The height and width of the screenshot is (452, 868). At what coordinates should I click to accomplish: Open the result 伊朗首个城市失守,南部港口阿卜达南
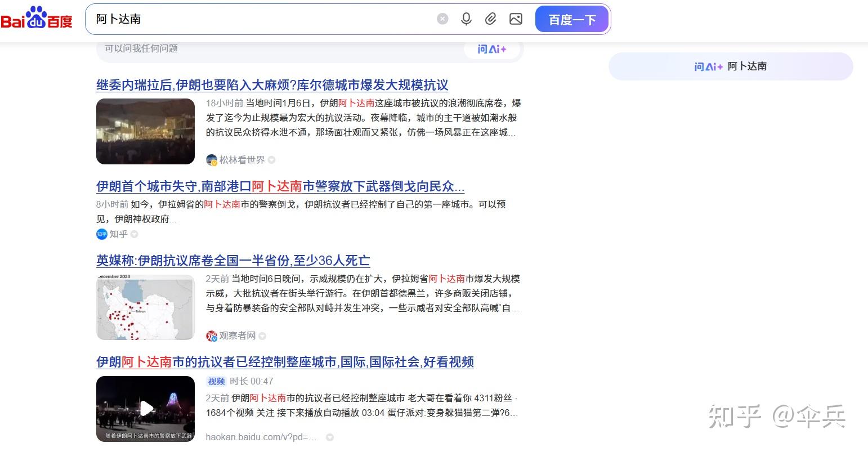[280, 186]
